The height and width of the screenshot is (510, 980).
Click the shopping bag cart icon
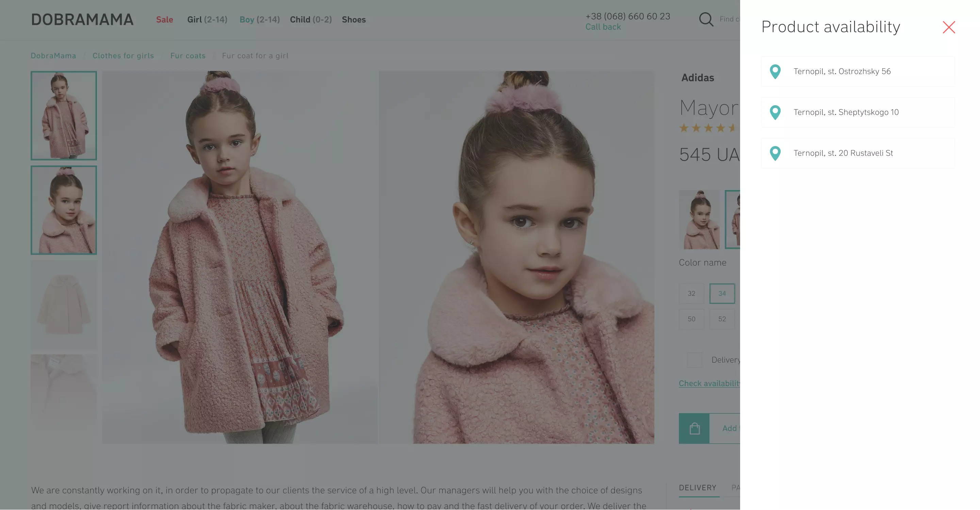point(694,429)
